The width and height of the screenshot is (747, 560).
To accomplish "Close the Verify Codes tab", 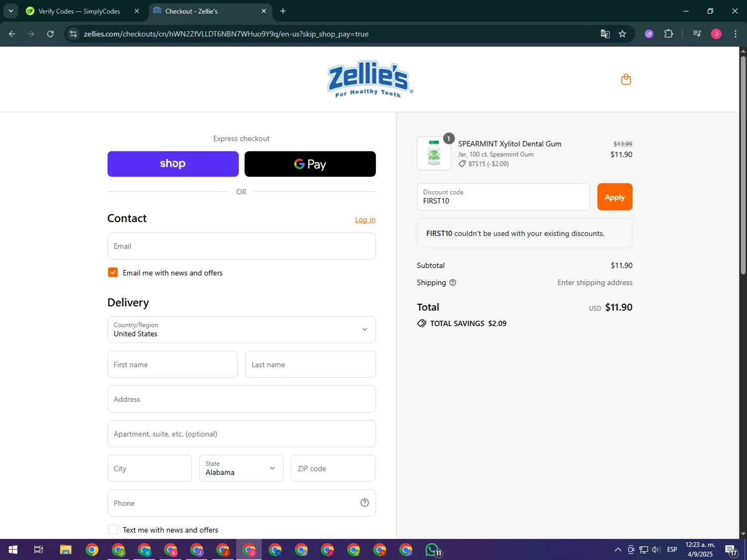I will [x=137, y=11].
